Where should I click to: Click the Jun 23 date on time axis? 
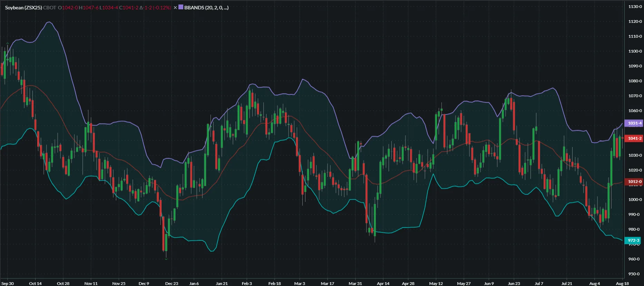pos(514,284)
